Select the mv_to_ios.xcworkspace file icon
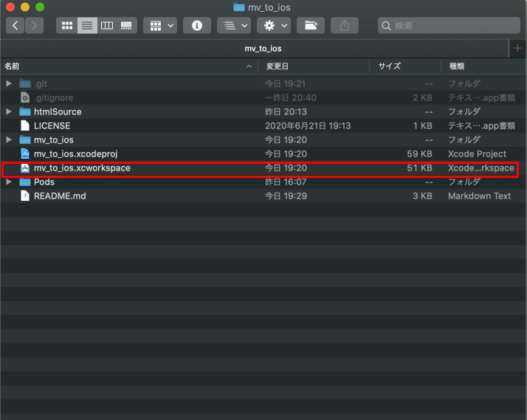The image size is (527, 420). 25,168
